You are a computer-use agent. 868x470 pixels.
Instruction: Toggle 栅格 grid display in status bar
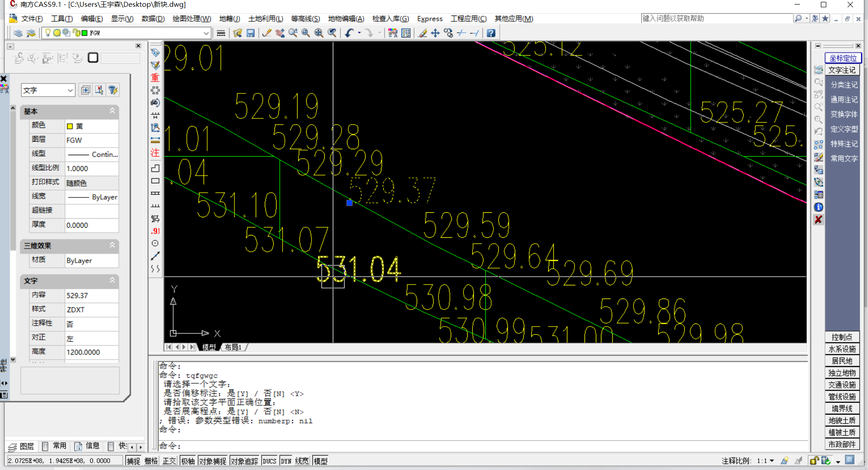151,461
